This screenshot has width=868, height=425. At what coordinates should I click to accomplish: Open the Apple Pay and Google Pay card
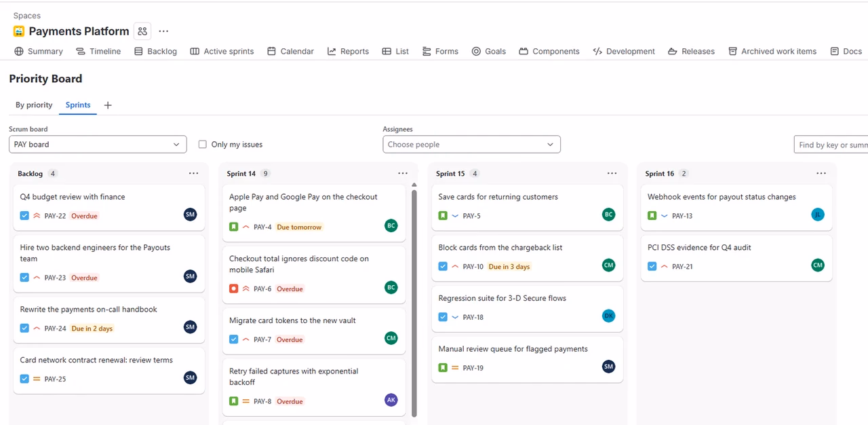[x=314, y=212]
